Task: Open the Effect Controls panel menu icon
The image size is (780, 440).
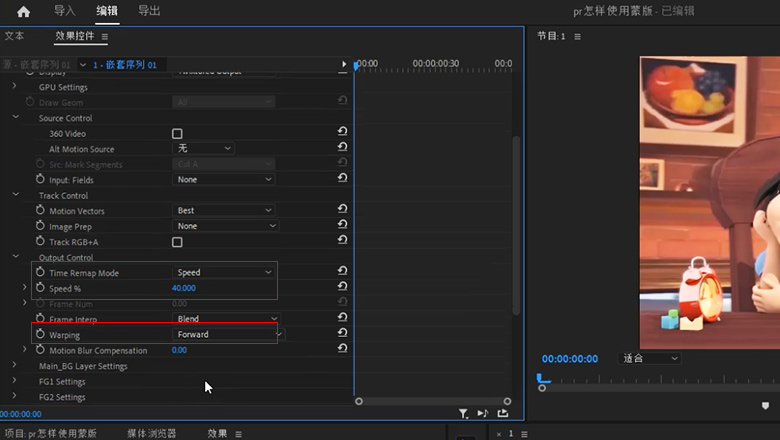Action: click(x=105, y=37)
